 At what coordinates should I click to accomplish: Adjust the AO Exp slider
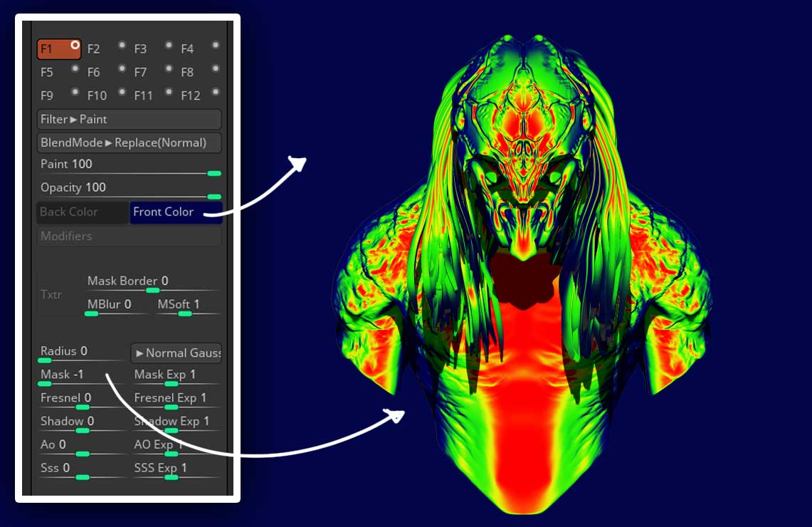point(176,447)
